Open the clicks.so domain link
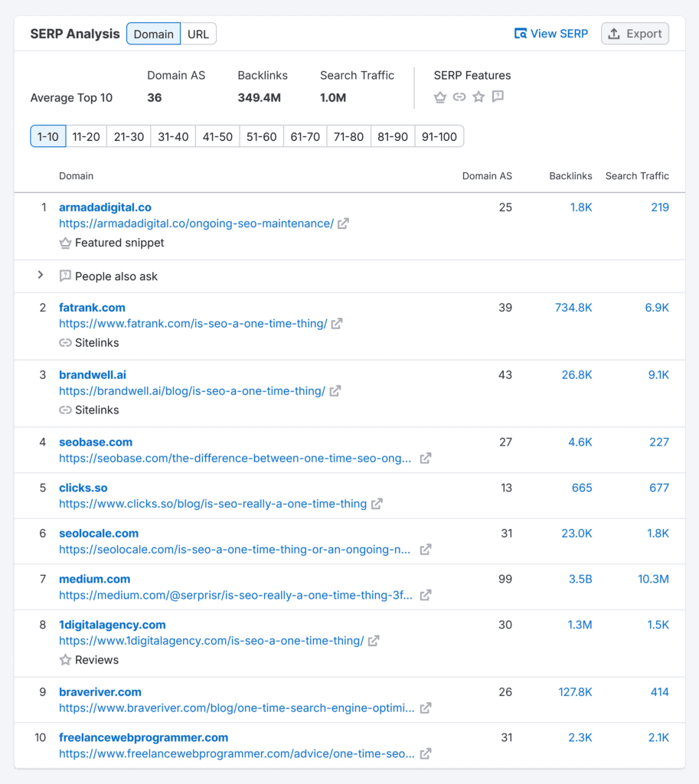 [x=84, y=488]
